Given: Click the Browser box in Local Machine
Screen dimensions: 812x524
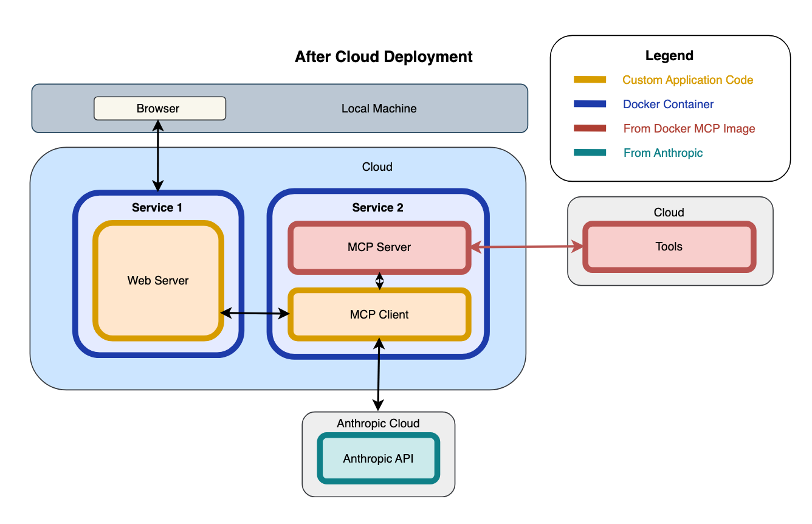Looking at the screenshot, I should [159, 109].
